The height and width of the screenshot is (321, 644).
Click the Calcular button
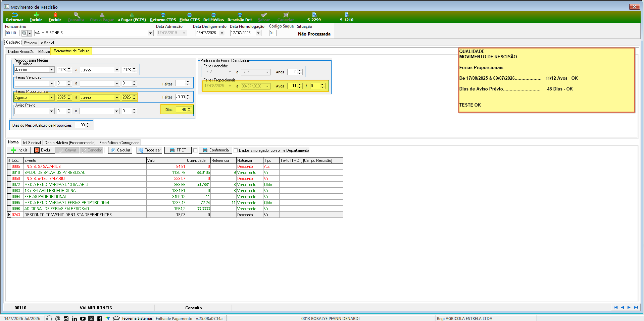[x=120, y=150]
